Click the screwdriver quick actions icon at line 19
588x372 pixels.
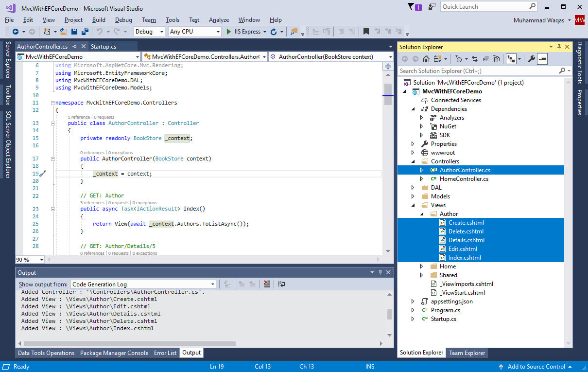tap(42, 174)
